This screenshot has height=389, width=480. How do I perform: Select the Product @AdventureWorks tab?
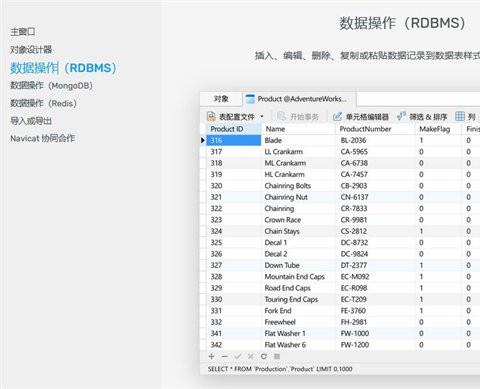(298, 99)
